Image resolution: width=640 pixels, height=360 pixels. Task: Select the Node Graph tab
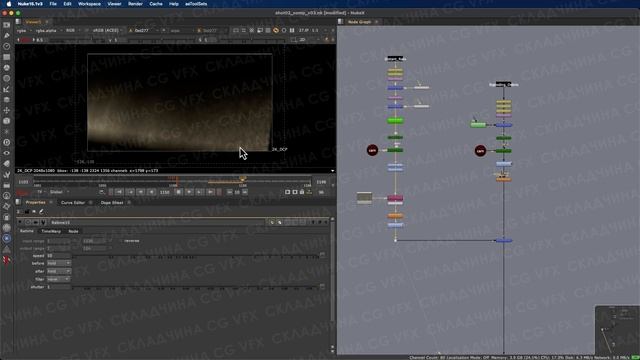pos(359,22)
